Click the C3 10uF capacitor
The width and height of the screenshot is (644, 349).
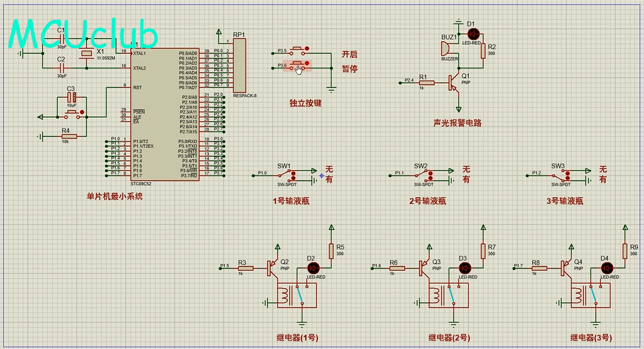[72, 97]
